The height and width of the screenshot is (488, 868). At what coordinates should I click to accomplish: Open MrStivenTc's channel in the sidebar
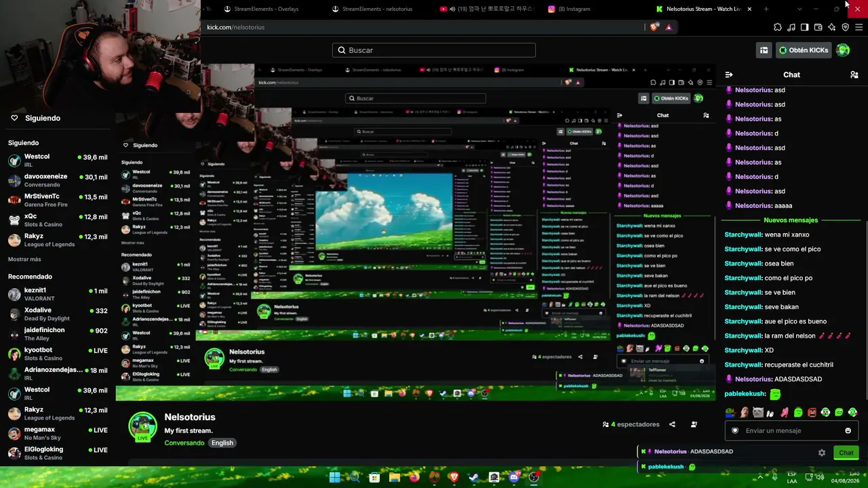pyautogui.click(x=58, y=200)
